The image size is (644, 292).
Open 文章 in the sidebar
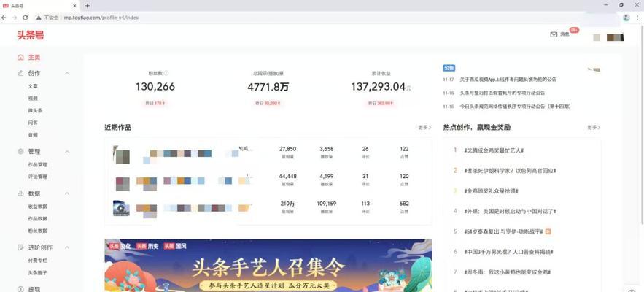pos(33,86)
